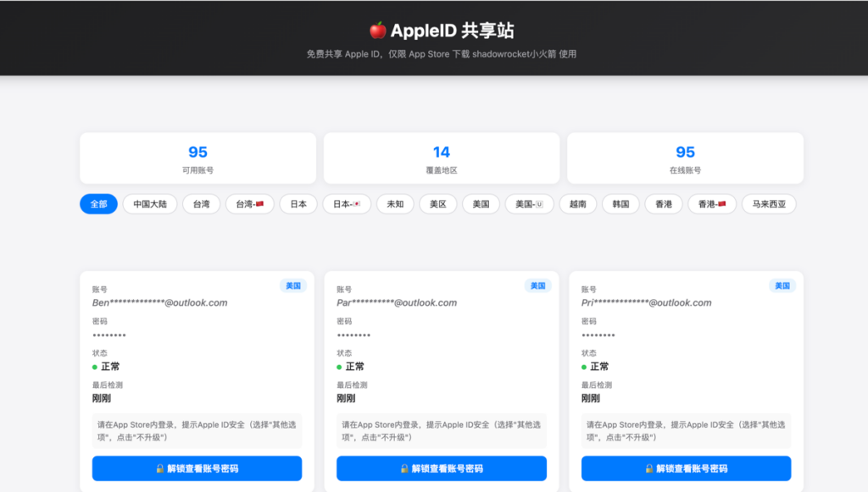The height and width of the screenshot is (492, 868).
Task: Click 正常 status in the Pri card
Action: [596, 367]
